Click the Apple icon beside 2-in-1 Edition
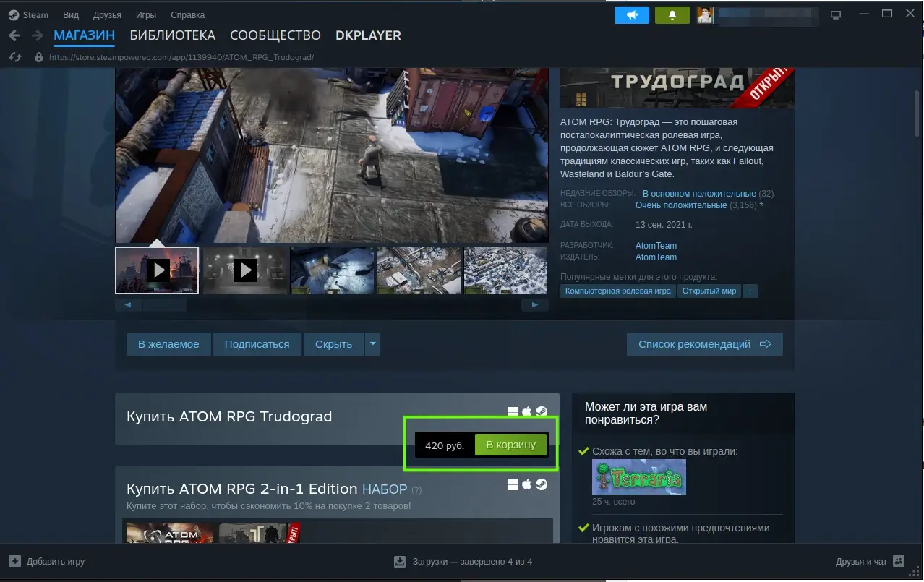This screenshot has width=924, height=582. point(527,484)
